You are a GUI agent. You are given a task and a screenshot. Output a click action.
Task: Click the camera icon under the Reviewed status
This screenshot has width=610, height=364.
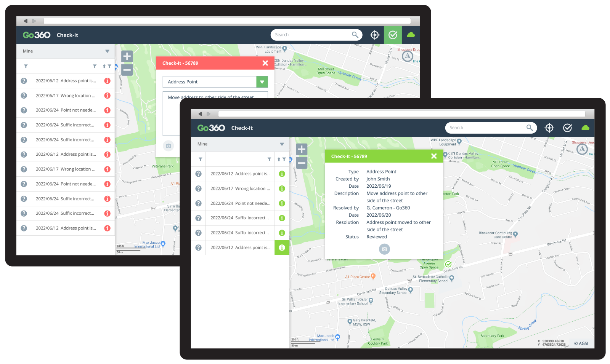pos(384,249)
